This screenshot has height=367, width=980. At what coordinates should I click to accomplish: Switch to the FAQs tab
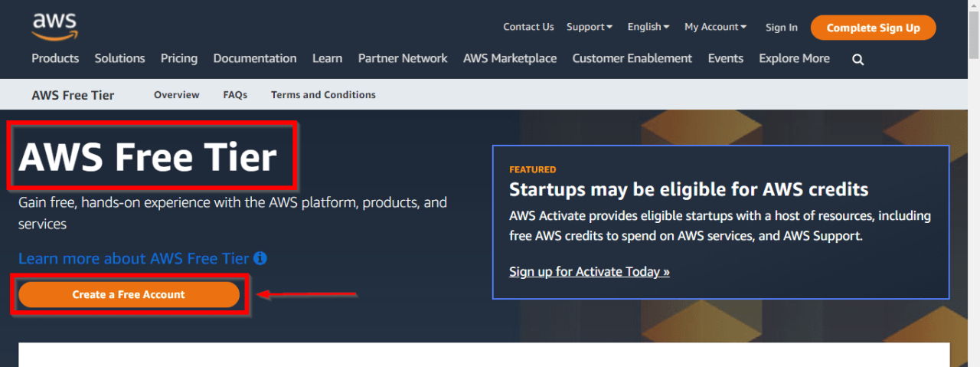point(235,95)
